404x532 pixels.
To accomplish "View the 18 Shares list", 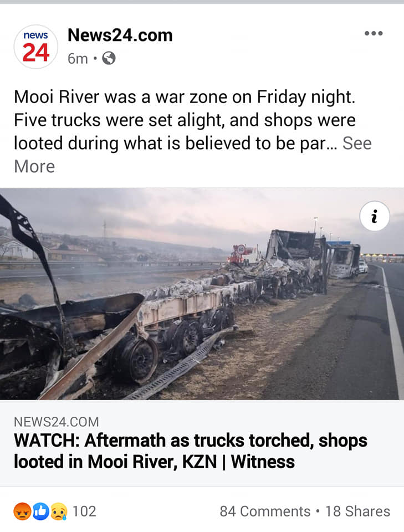I will (357, 511).
